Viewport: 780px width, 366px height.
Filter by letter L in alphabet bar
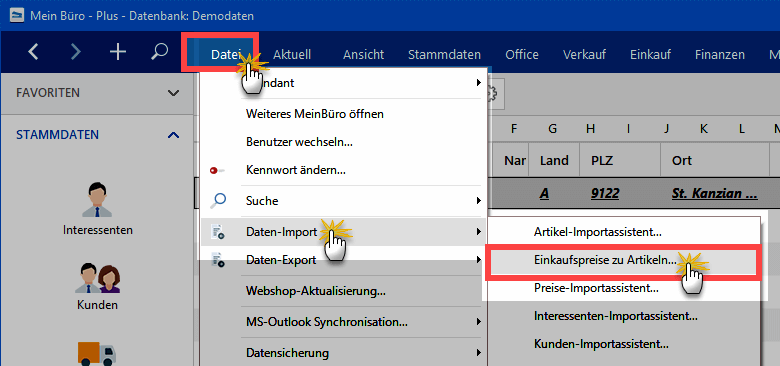click(x=742, y=129)
